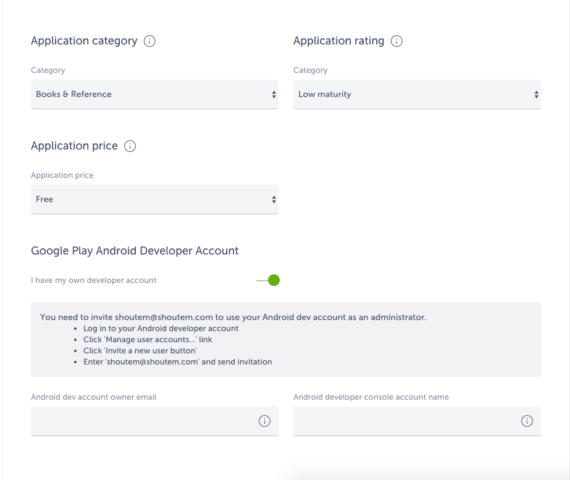Click info icon beside Application price heading
The image size is (570, 480).
[130, 146]
